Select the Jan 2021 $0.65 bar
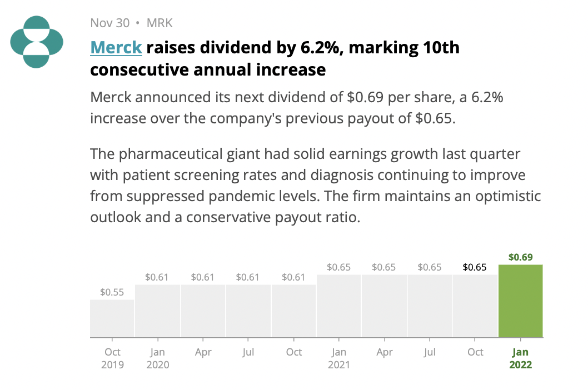The width and height of the screenshot is (588, 390). pos(338,306)
